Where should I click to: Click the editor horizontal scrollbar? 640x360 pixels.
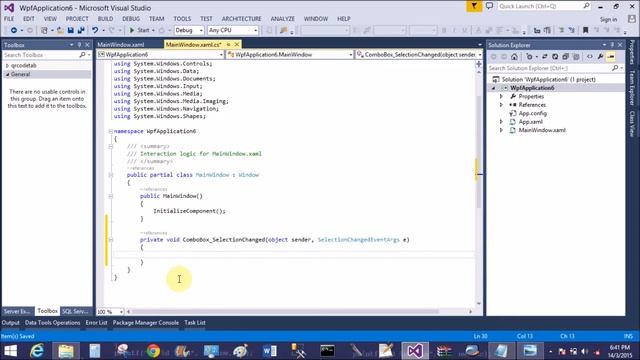coord(284,312)
